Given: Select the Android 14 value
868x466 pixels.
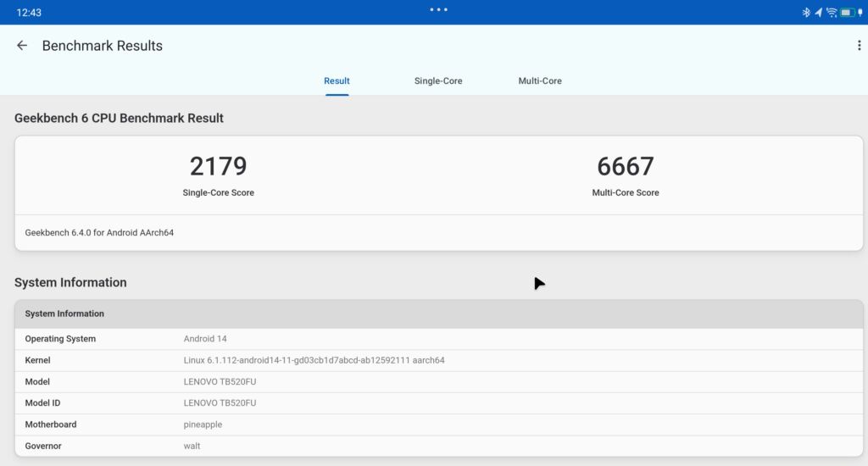Looking at the screenshot, I should [205, 339].
